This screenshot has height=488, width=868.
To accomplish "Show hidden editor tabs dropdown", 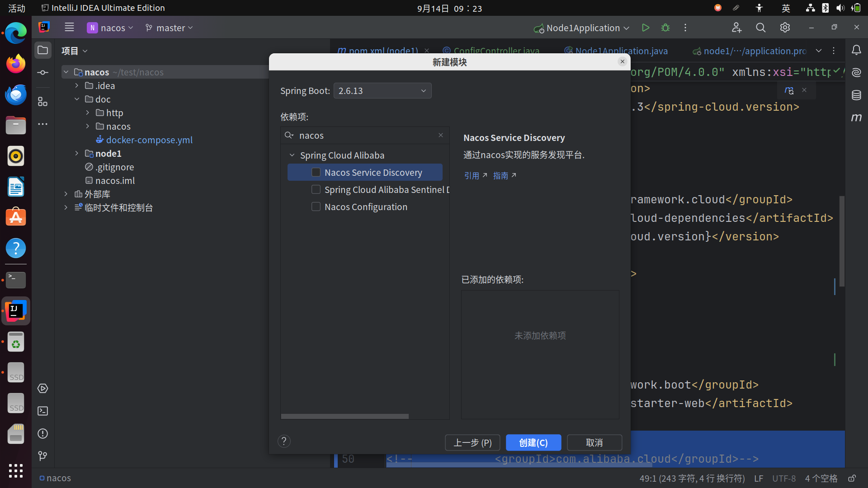I will click(819, 51).
